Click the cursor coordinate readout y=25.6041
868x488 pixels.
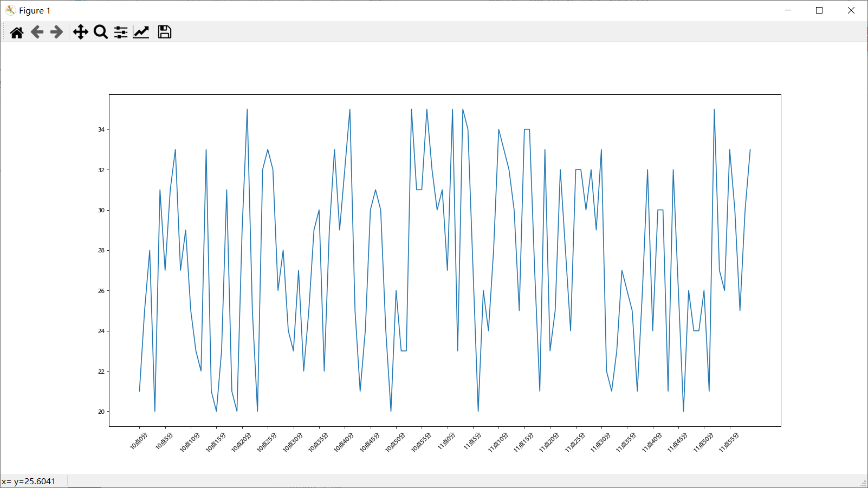(x=35, y=482)
